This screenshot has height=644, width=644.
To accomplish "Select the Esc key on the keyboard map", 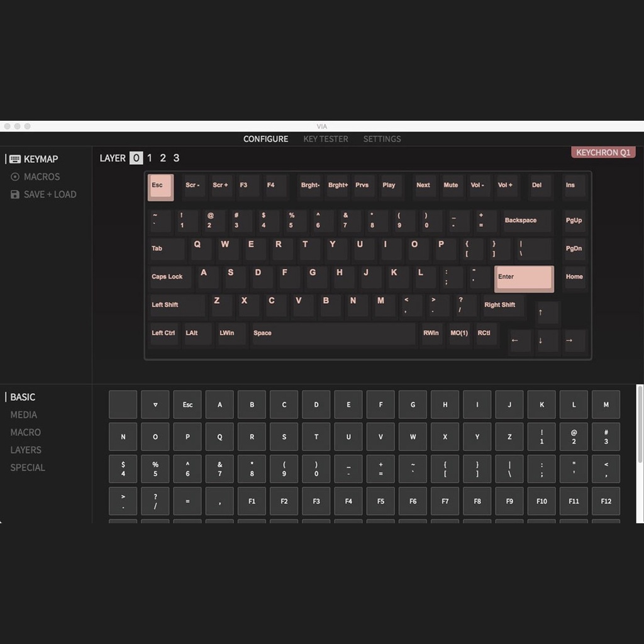I will pyautogui.click(x=160, y=187).
